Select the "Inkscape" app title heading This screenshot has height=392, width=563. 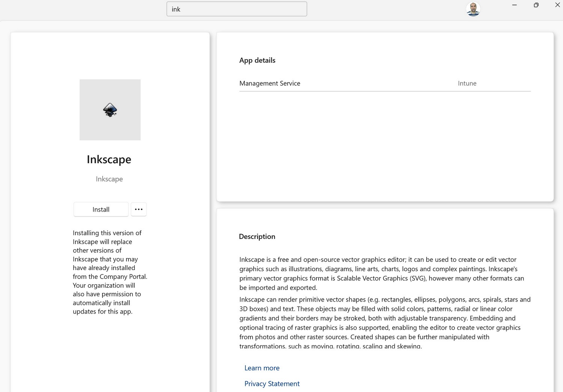click(x=109, y=159)
